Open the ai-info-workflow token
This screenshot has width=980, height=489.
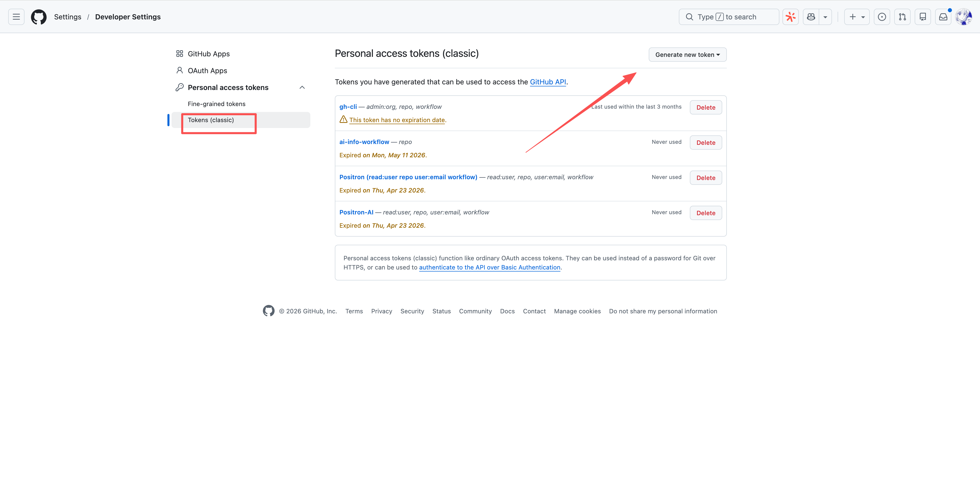coord(364,142)
